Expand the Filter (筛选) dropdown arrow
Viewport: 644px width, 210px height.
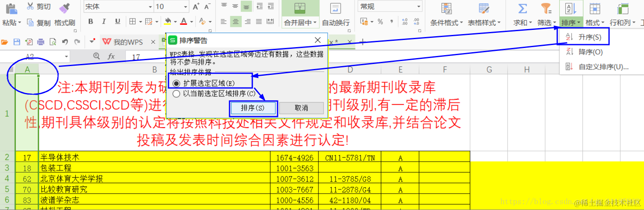554,23
